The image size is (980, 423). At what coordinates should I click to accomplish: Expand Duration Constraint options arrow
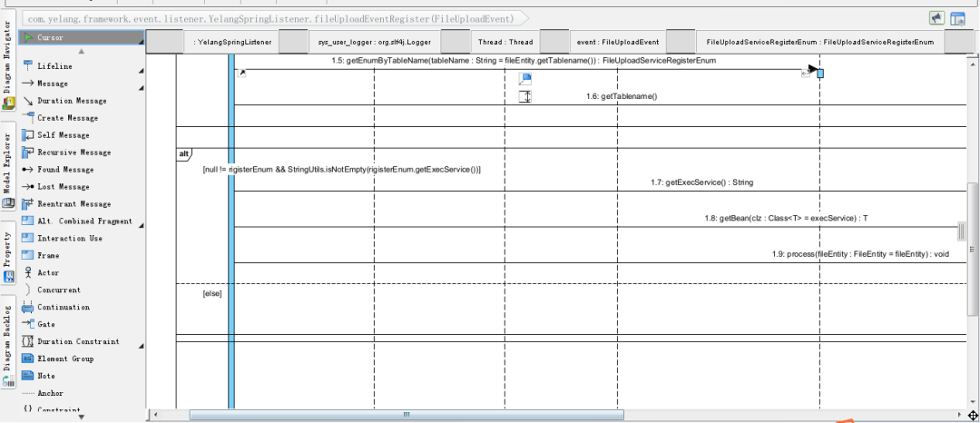140,346
